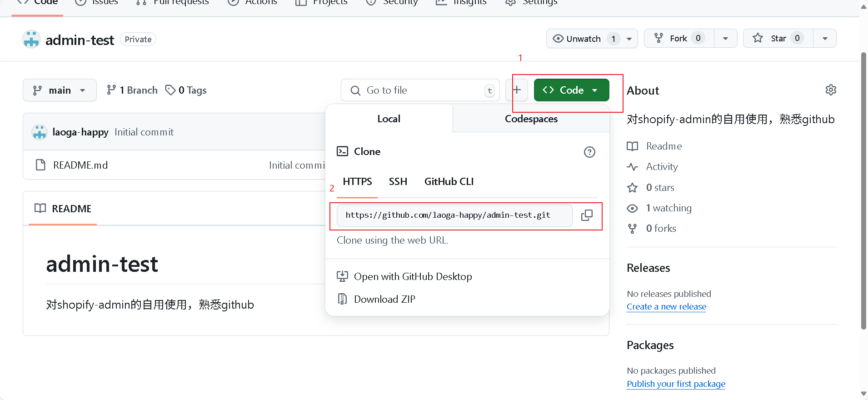Click the admin-test repository avatar icon
Image resolution: width=868 pixels, height=400 pixels.
31,40
